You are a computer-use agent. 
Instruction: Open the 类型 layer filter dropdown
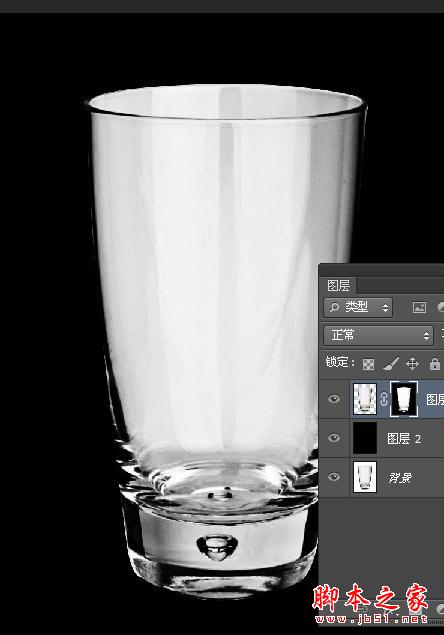tap(358, 307)
